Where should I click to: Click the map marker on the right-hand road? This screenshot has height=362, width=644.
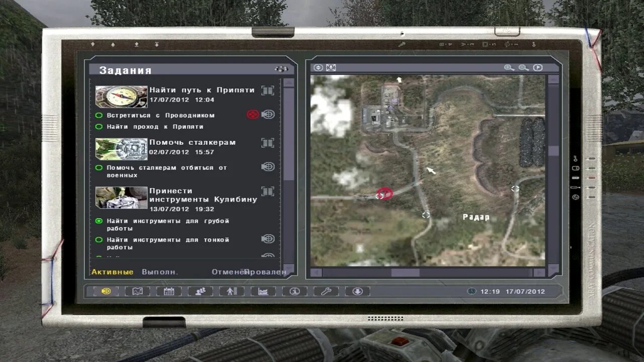pyautogui.click(x=515, y=189)
